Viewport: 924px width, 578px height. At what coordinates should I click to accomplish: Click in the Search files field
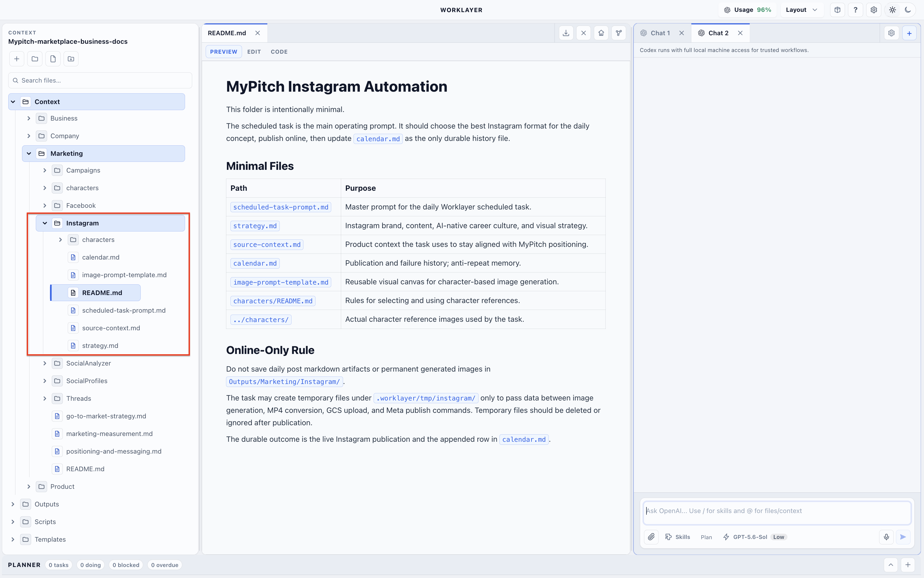[100, 80]
